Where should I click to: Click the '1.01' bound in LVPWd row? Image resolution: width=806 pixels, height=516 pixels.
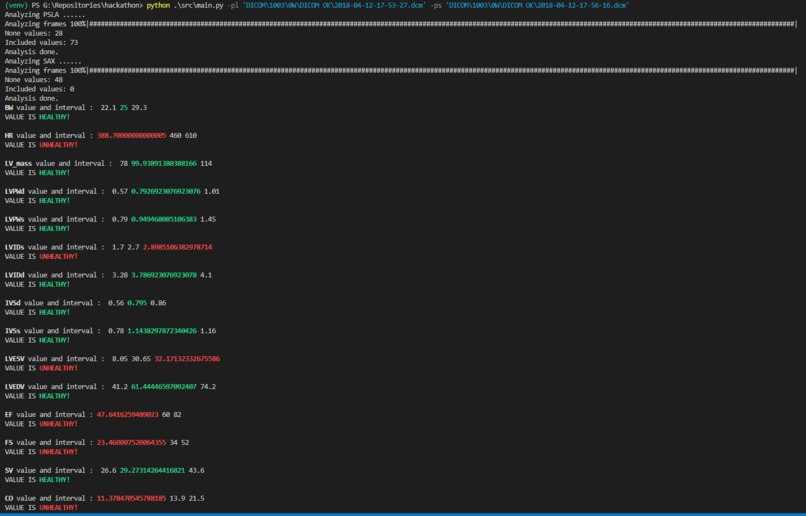(x=212, y=191)
